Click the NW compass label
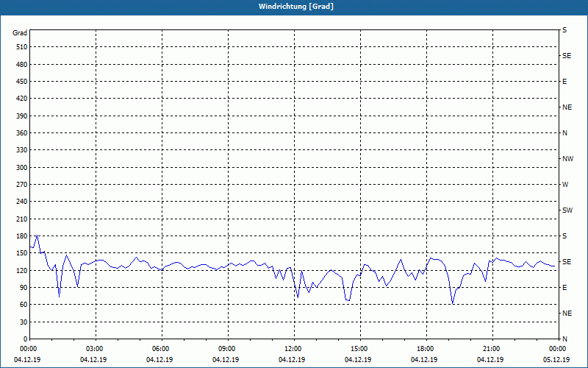588x368 pixels. [567, 159]
